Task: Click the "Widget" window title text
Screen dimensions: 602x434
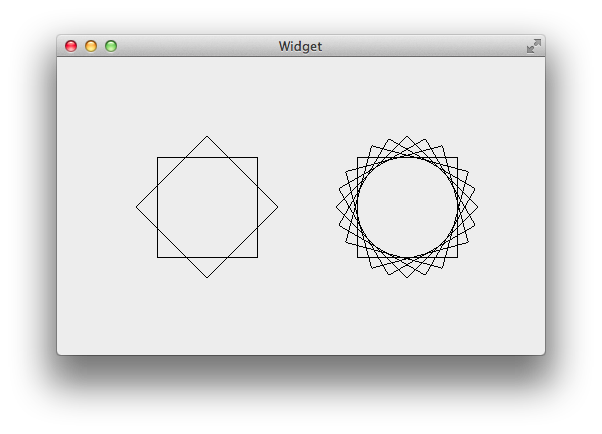Action: coord(300,46)
